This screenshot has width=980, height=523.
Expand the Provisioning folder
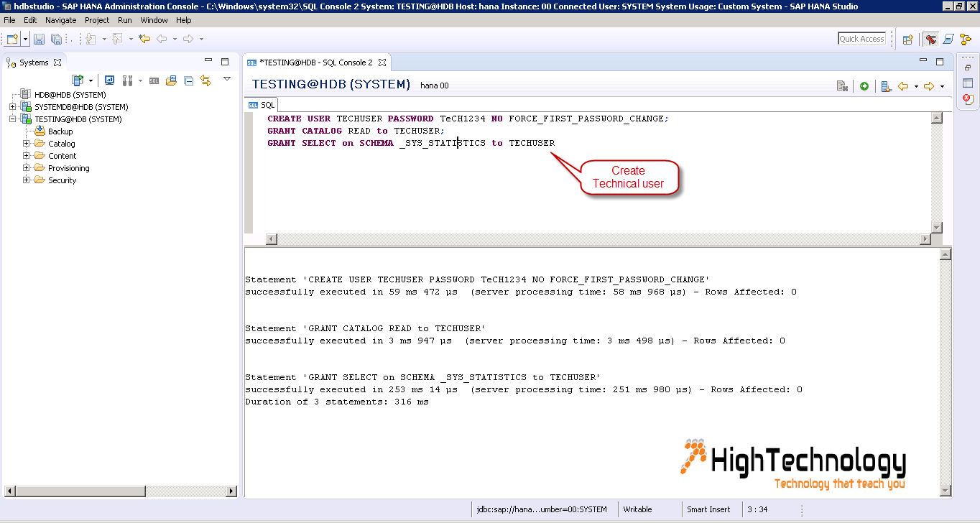tap(26, 168)
